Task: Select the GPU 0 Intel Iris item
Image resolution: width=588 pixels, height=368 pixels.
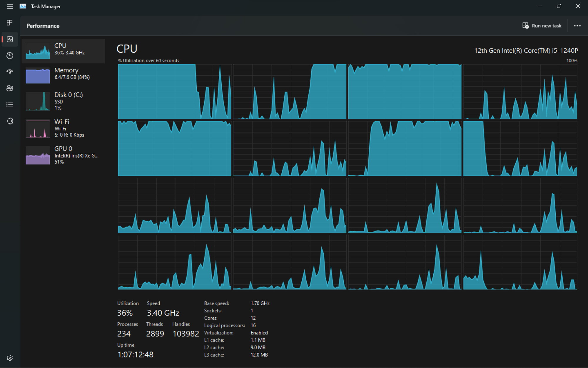Action: (x=63, y=155)
